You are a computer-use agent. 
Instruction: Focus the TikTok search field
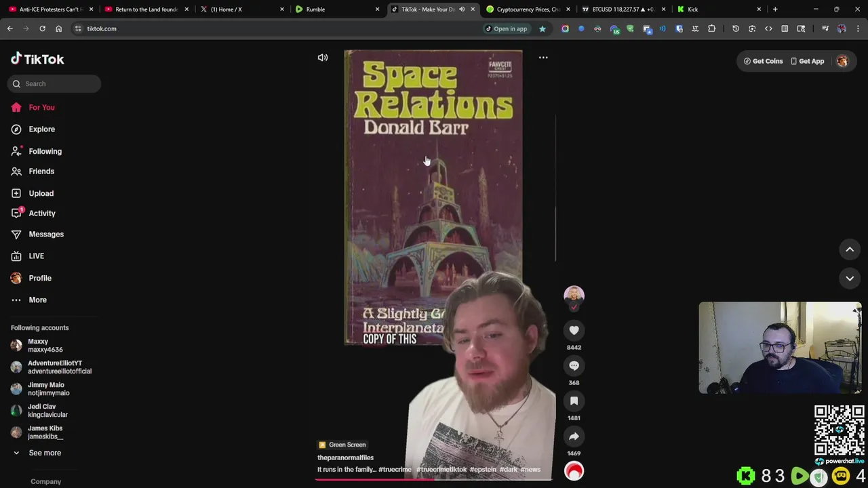(54, 83)
